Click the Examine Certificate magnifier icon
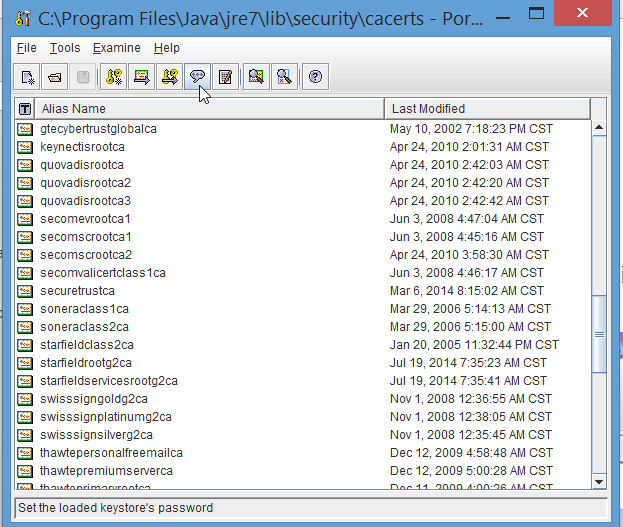Viewport: 623px width, 527px height. [x=256, y=77]
